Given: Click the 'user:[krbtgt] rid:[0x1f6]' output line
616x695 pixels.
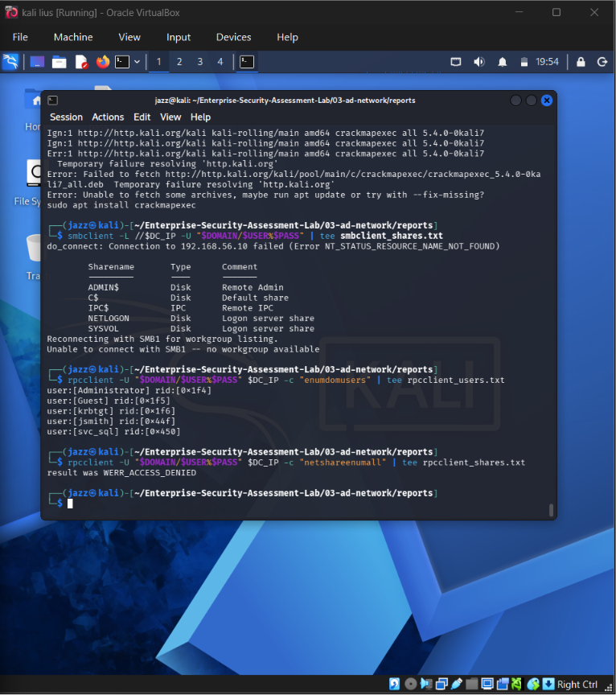Looking at the screenshot, I should click(111, 411).
